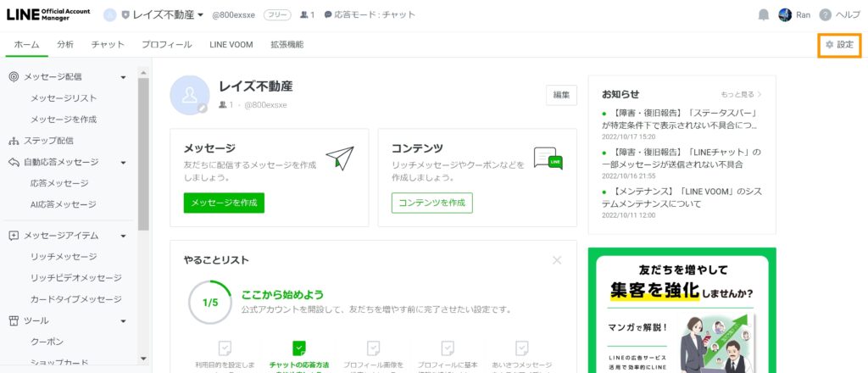
Task: Click the ツール shop icon
Action: pyautogui.click(x=14, y=320)
